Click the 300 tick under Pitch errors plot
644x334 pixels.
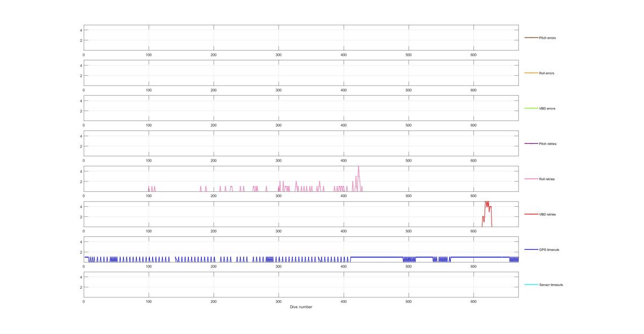click(x=279, y=54)
